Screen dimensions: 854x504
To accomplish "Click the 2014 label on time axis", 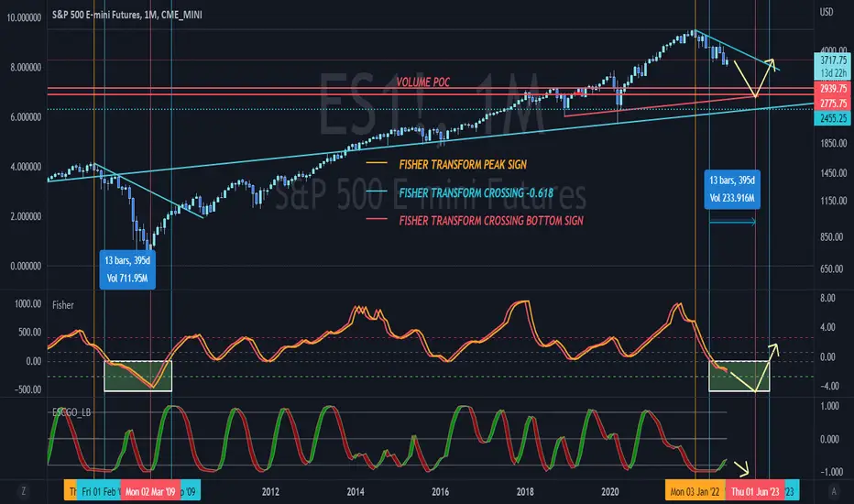I will (x=356, y=491).
